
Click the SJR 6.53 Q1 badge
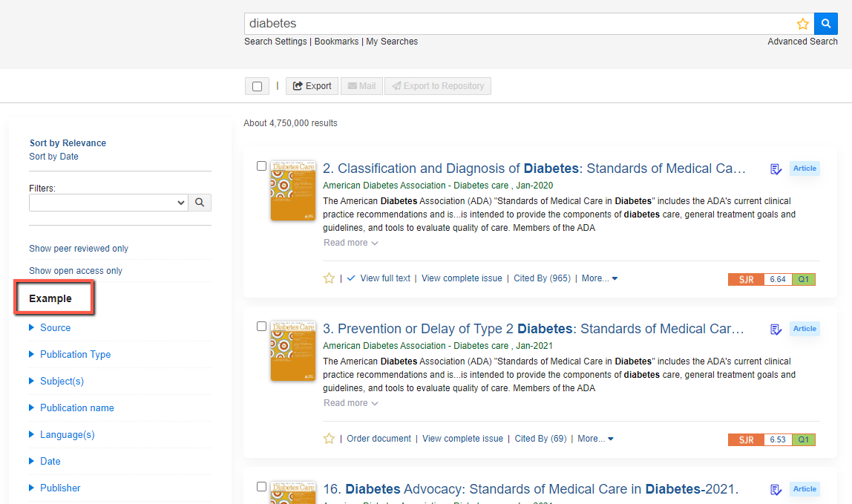[772, 440]
